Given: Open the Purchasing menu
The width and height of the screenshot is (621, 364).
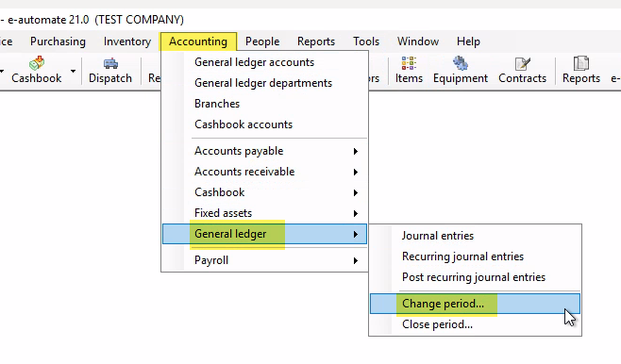Looking at the screenshot, I should pos(58,41).
